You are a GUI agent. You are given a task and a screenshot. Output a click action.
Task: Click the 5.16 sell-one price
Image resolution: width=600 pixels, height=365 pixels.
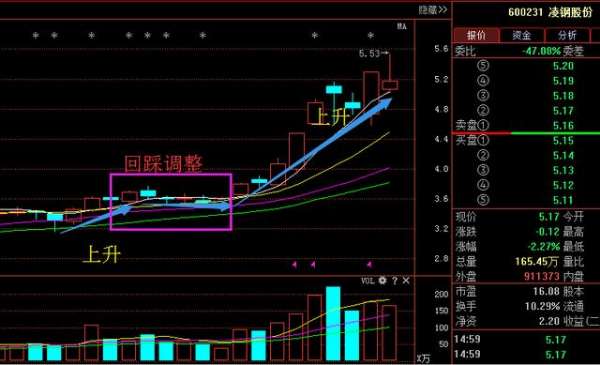563,125
